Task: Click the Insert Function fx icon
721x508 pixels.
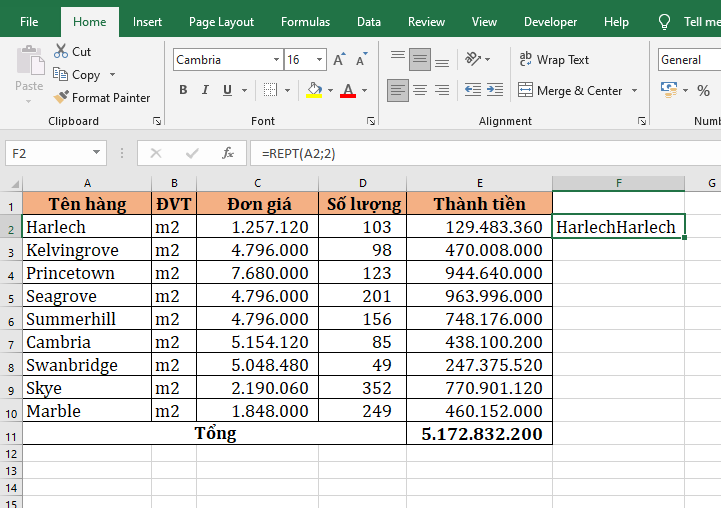Action: point(228,153)
